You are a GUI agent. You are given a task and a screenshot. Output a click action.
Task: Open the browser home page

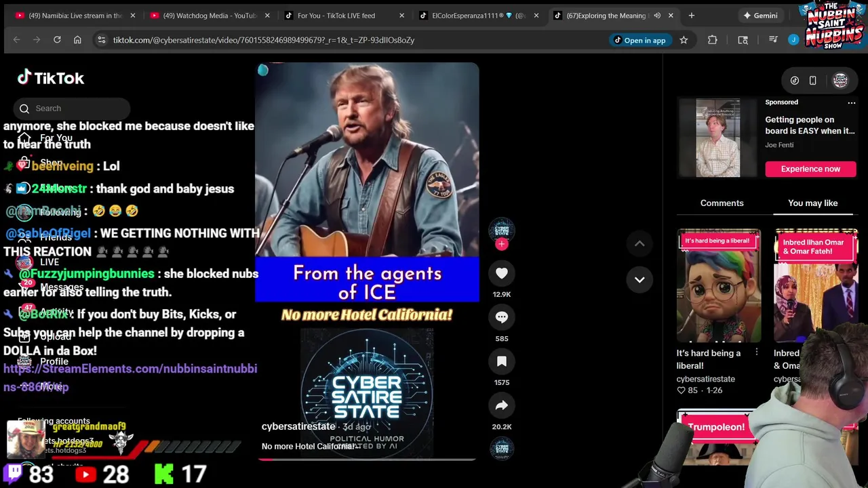pos(77,40)
